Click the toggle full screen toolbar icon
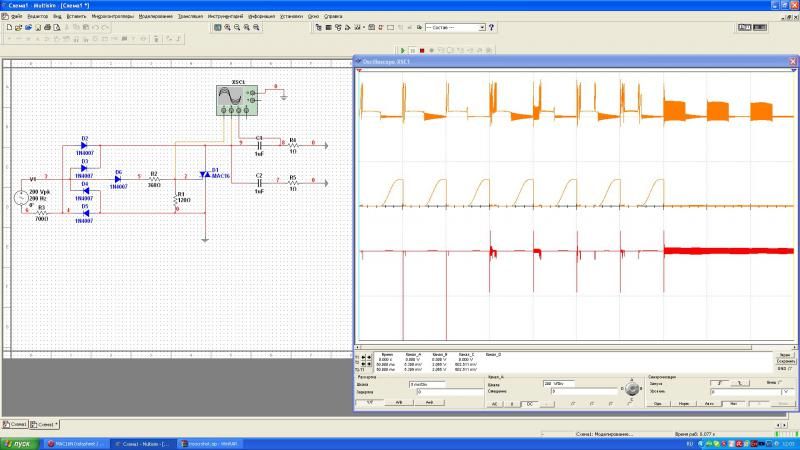This screenshot has height=450, width=800. click(217, 28)
